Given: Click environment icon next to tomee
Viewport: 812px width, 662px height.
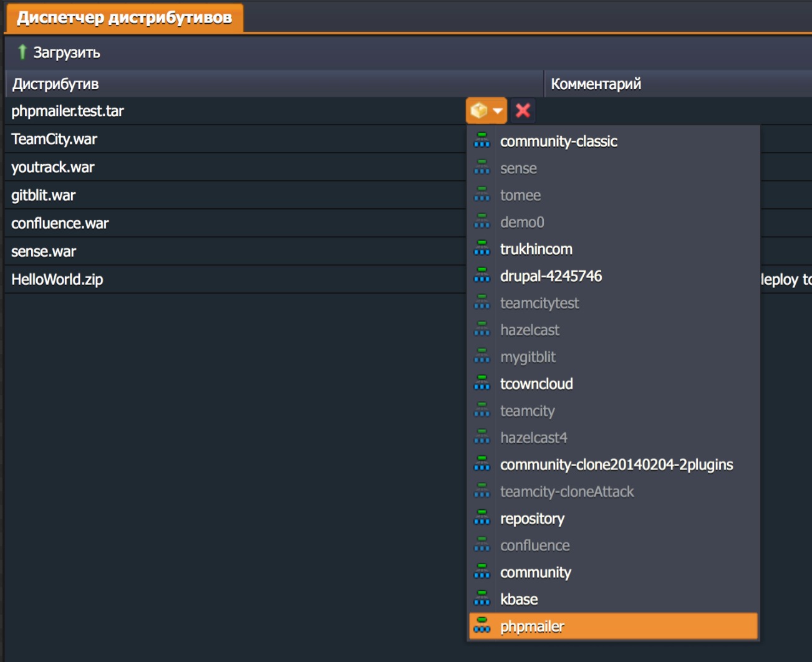Looking at the screenshot, I should (482, 194).
